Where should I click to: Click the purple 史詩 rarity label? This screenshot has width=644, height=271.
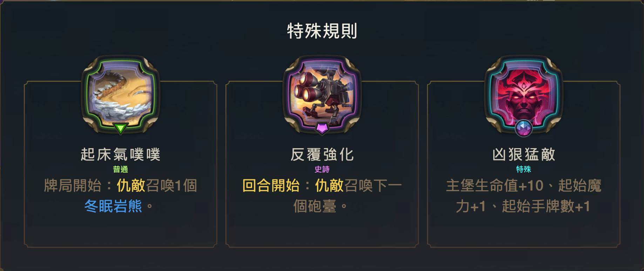pos(322,169)
